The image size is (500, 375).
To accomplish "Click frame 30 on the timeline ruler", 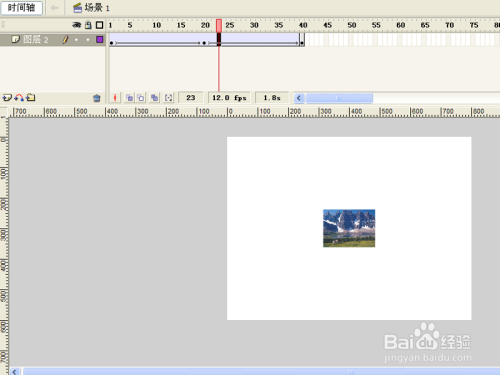I will click(x=254, y=25).
